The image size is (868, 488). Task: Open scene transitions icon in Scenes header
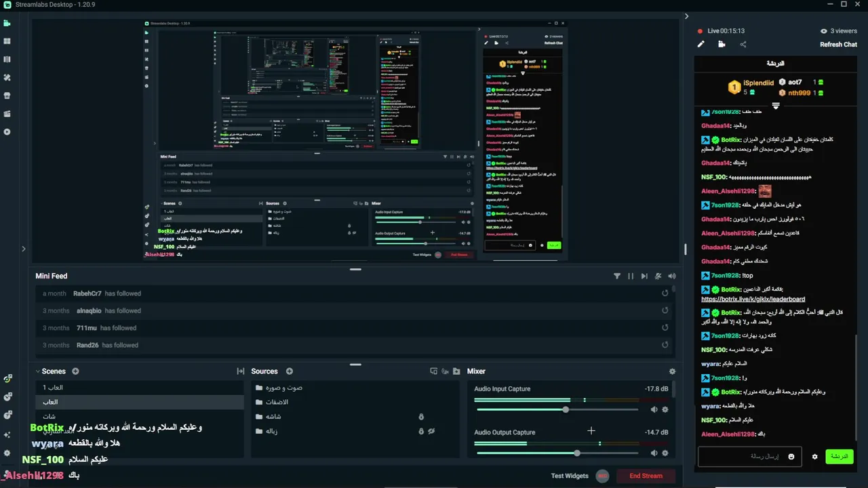tap(240, 371)
